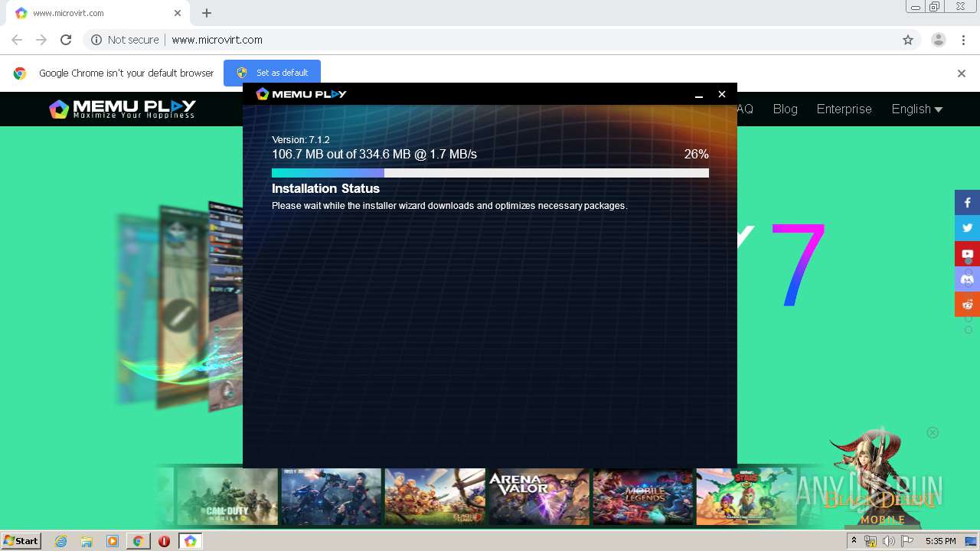
Task: Open the Start menu
Action: tap(21, 541)
